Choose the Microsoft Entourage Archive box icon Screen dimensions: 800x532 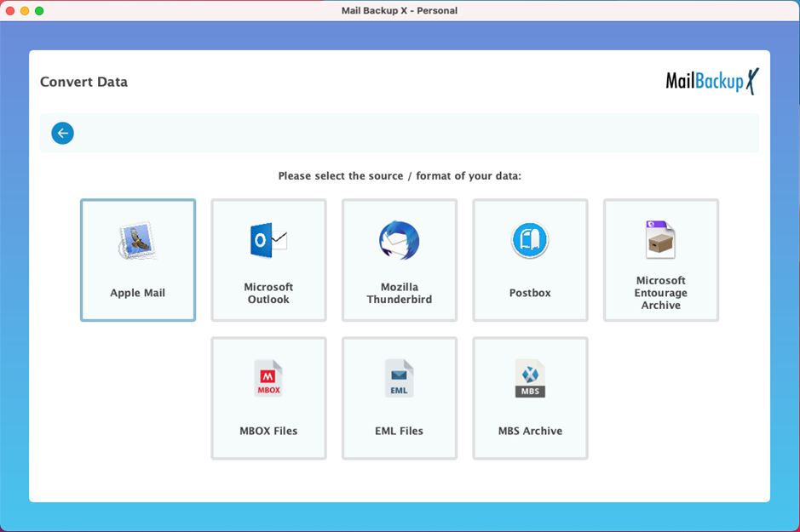(660, 239)
